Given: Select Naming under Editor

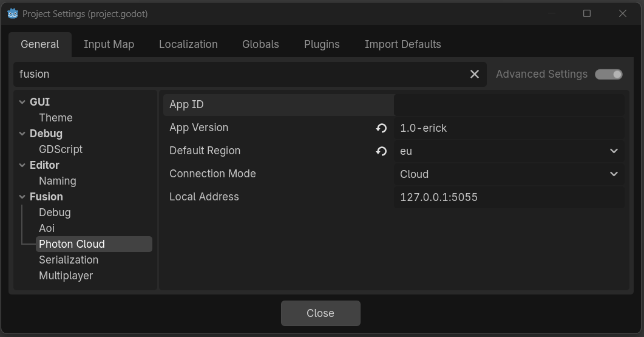Looking at the screenshot, I should click(58, 181).
